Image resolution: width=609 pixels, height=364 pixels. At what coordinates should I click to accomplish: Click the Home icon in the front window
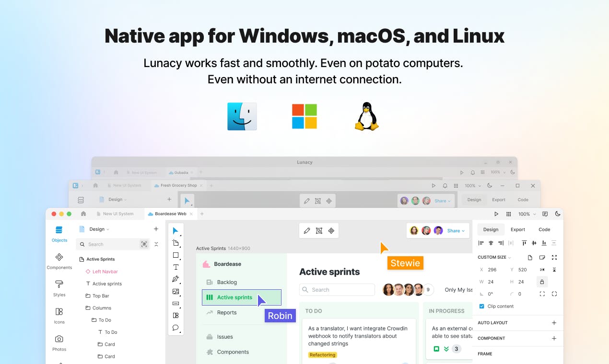(83, 214)
